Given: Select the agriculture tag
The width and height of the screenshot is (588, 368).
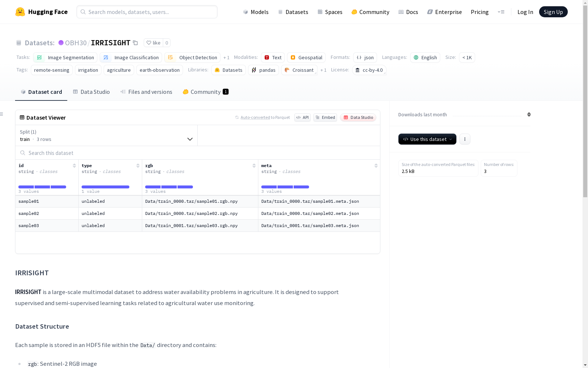Looking at the screenshot, I should 119,70.
